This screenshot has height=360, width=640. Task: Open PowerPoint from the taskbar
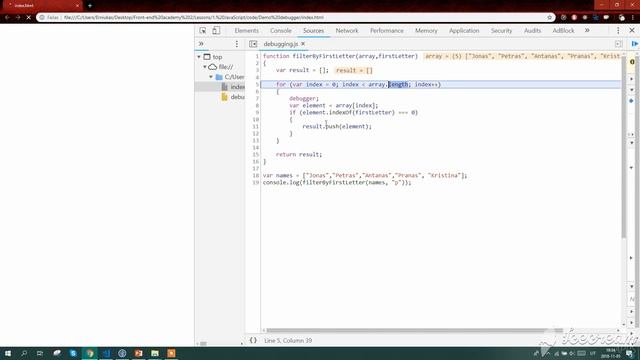pyautogui.click(x=139, y=353)
